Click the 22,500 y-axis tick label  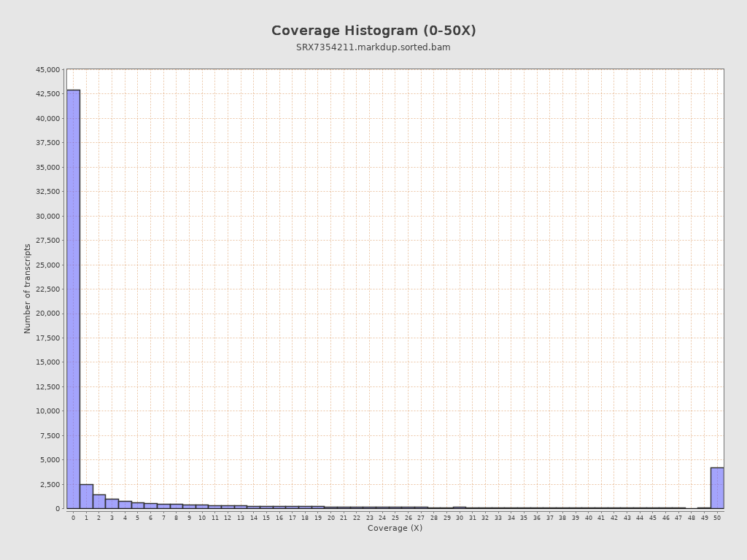point(48,289)
